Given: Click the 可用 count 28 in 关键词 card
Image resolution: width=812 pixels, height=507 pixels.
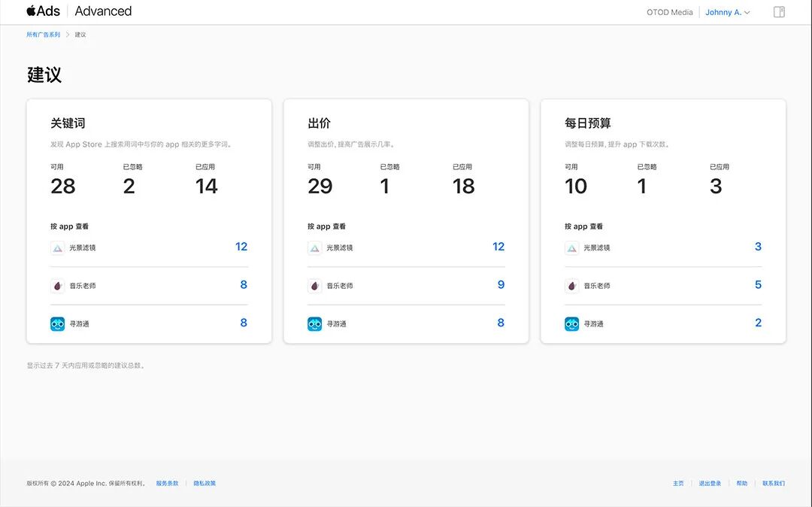Looking at the screenshot, I should click(x=63, y=186).
